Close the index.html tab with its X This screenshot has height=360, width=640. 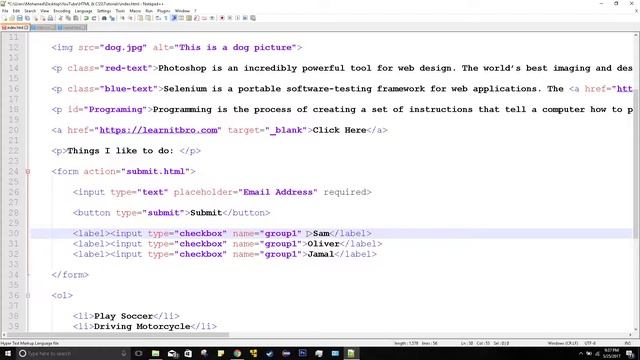pos(26,27)
